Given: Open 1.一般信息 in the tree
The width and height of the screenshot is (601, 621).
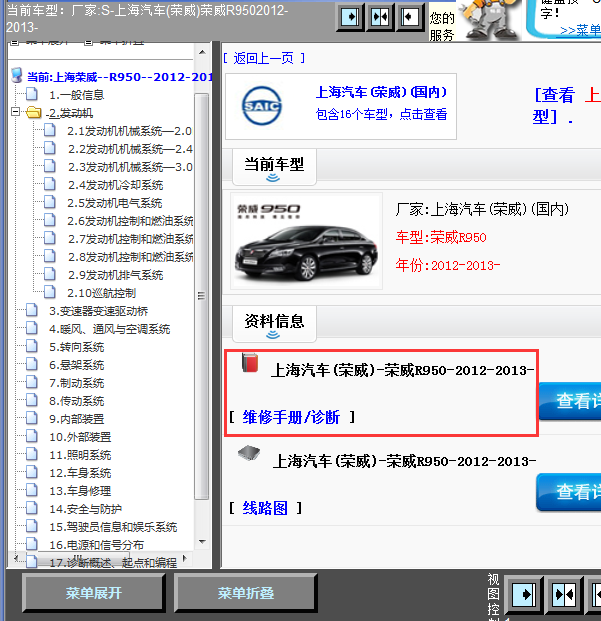Looking at the screenshot, I should coord(76,95).
